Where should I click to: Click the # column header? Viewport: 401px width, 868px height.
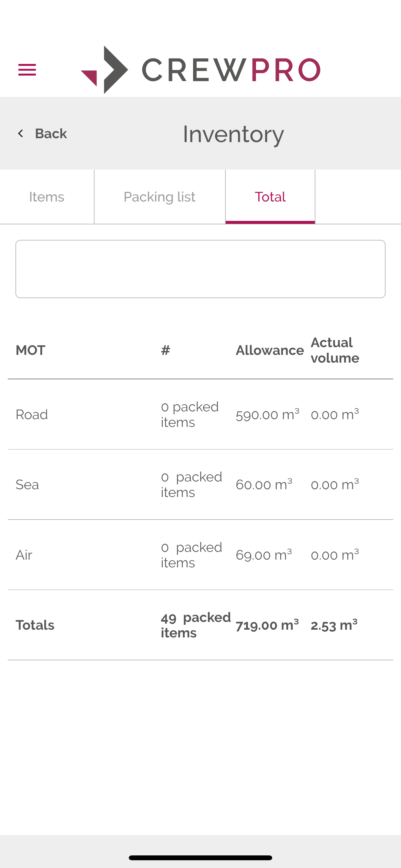(165, 350)
